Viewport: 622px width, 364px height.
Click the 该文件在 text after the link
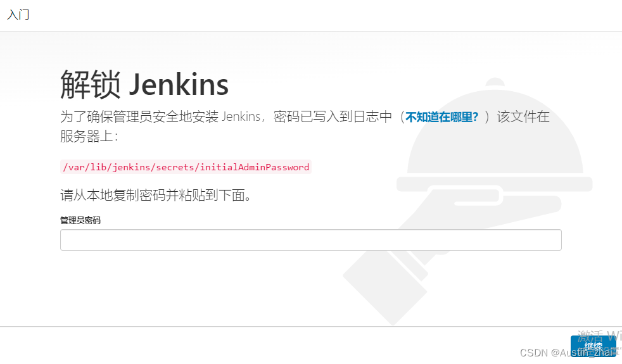[523, 116]
